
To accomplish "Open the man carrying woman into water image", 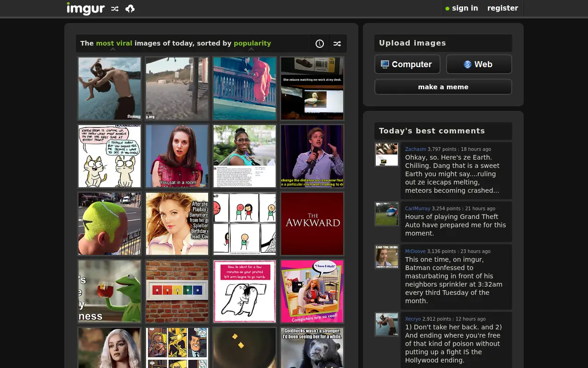I will point(110,88).
